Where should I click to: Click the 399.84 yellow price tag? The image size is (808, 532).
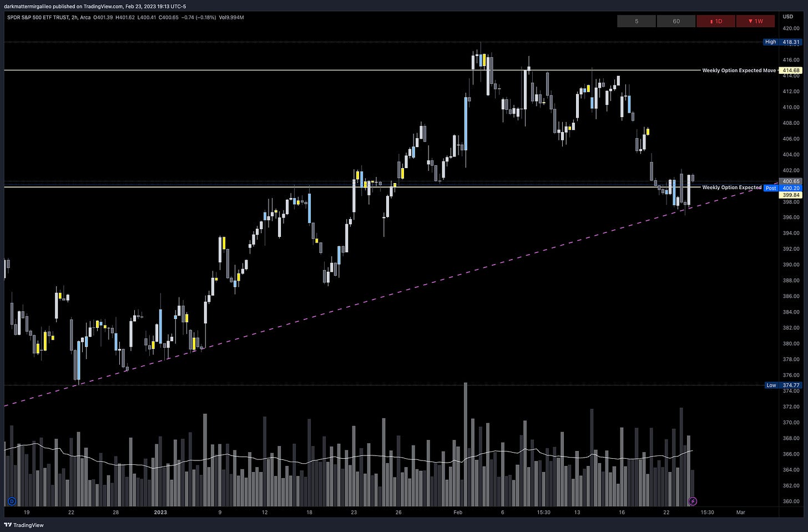(x=791, y=195)
